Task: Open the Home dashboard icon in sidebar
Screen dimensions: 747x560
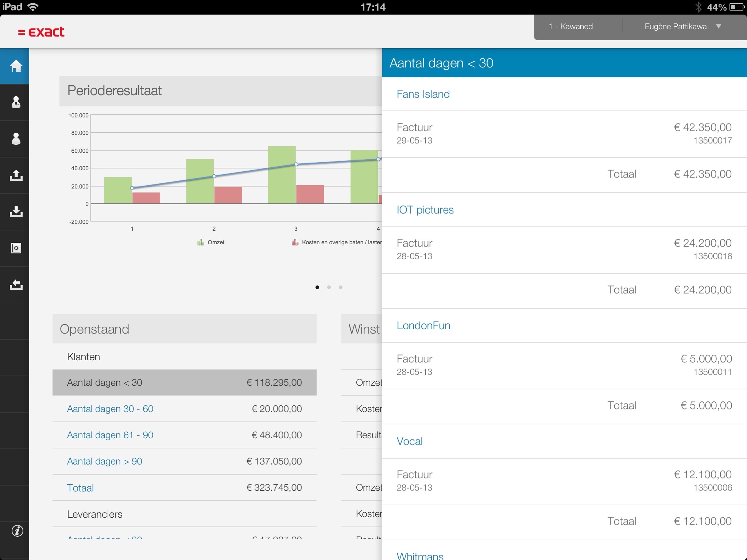Action: (16, 66)
